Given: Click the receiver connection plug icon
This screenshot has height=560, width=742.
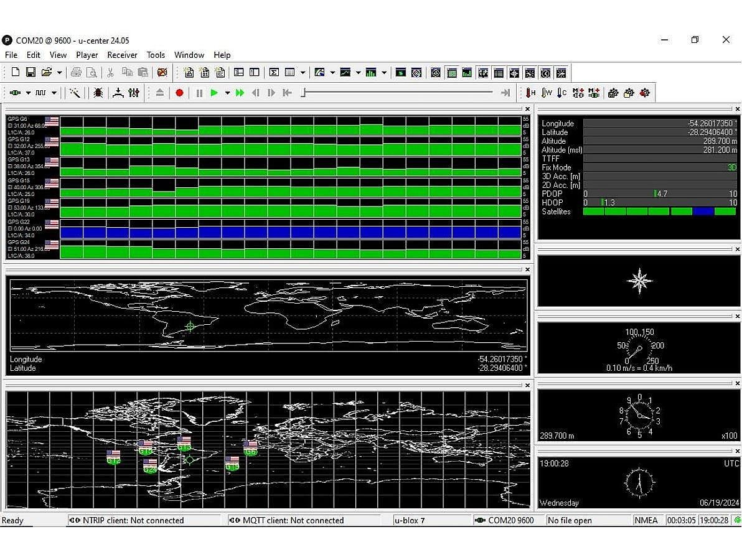Looking at the screenshot, I should 15,93.
